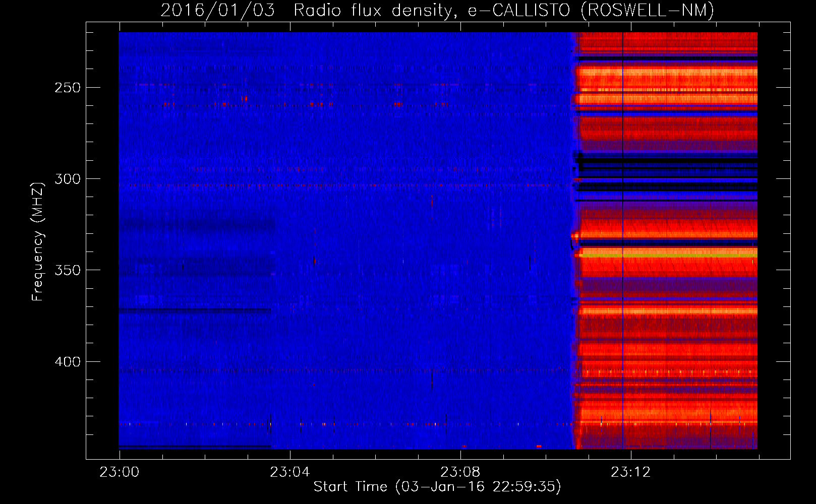The width and height of the screenshot is (816, 504).
Task: Click the plot title 'Radio flux density, e-CALLISTO (ROSWELL-NM)'
Action: [x=504, y=10]
